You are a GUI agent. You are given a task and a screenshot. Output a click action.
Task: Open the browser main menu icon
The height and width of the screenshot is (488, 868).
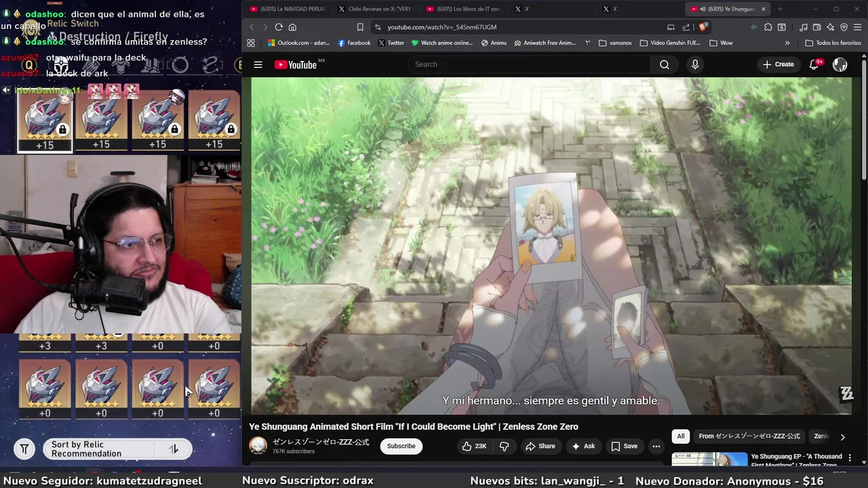point(857,27)
